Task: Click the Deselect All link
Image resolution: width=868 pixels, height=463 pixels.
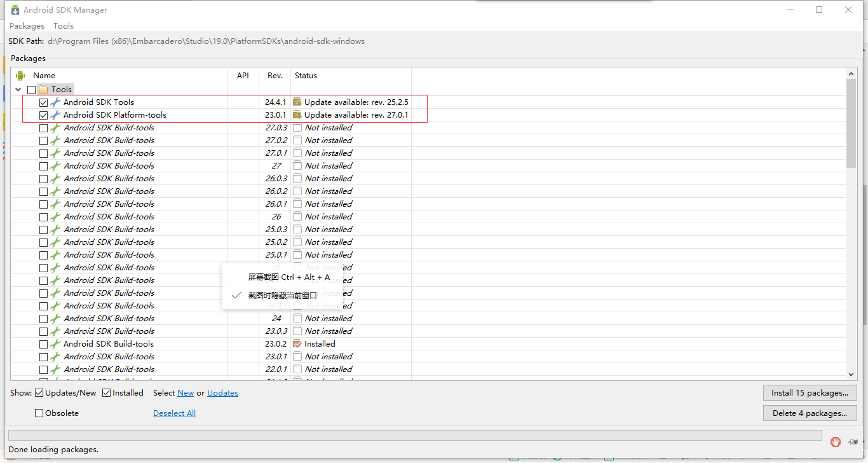Action: point(174,413)
